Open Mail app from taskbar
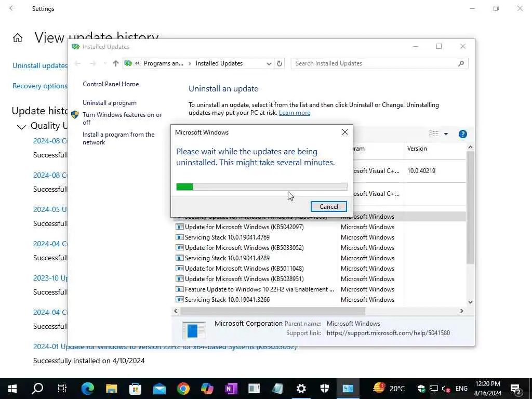 pyautogui.click(x=159, y=389)
